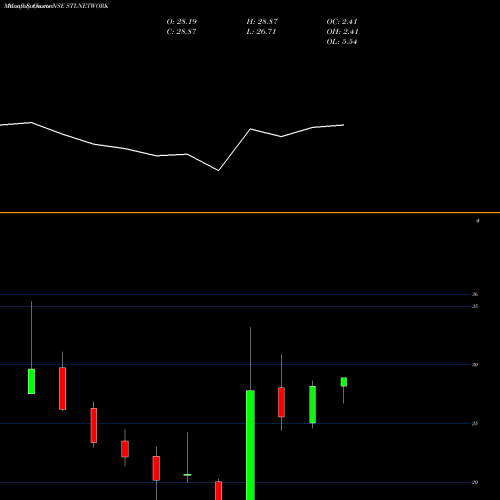Click the thin green doji candlestick
The height and width of the screenshot is (500, 500).
187,475
